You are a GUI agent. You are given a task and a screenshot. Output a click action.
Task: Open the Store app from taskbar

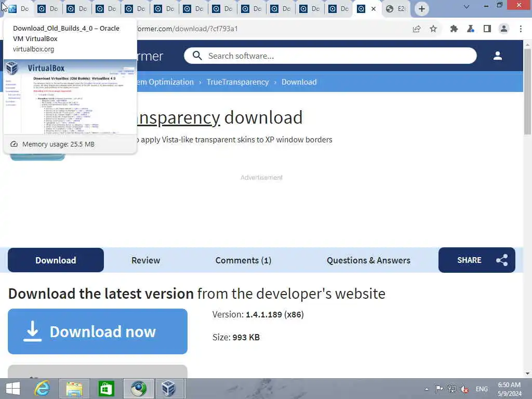[x=106, y=389]
